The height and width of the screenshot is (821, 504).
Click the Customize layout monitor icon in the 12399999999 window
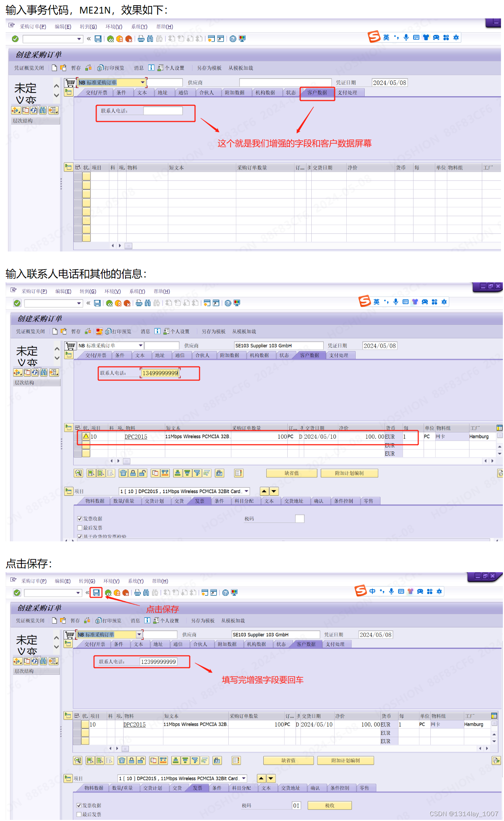coord(234,593)
